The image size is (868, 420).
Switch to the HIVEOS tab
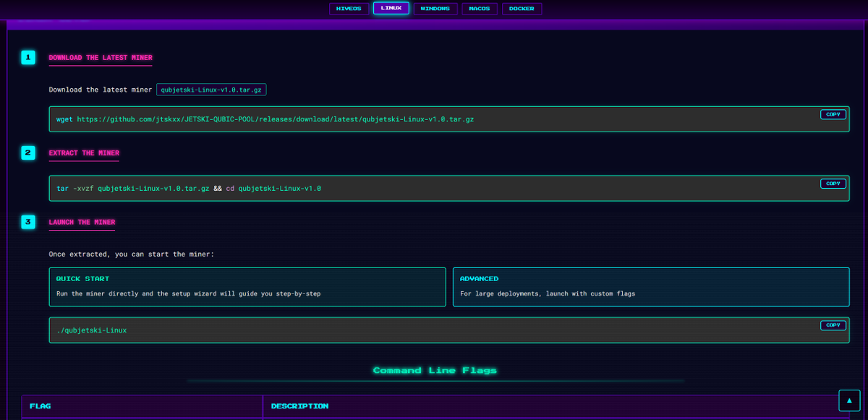349,9
